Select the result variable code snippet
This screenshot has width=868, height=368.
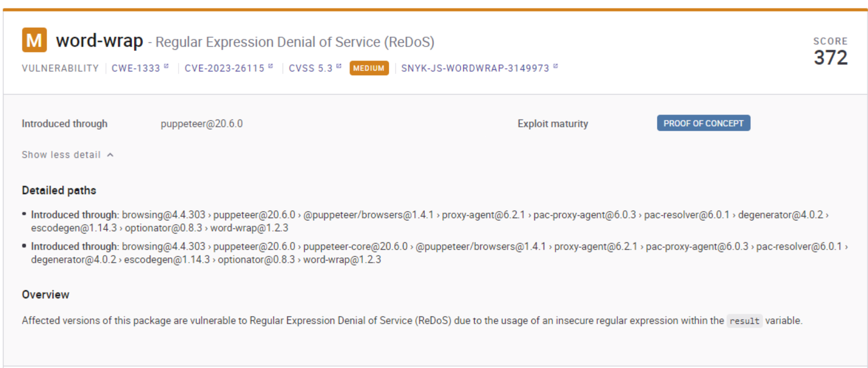pyautogui.click(x=744, y=321)
